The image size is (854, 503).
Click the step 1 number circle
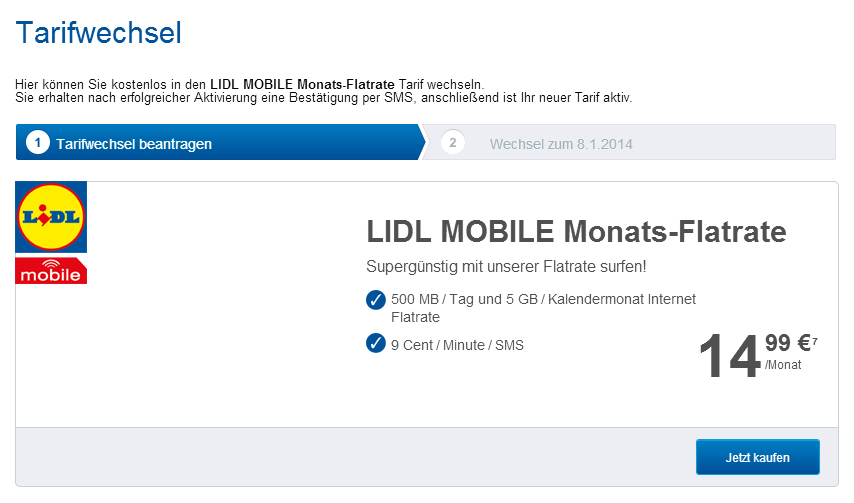[37, 143]
